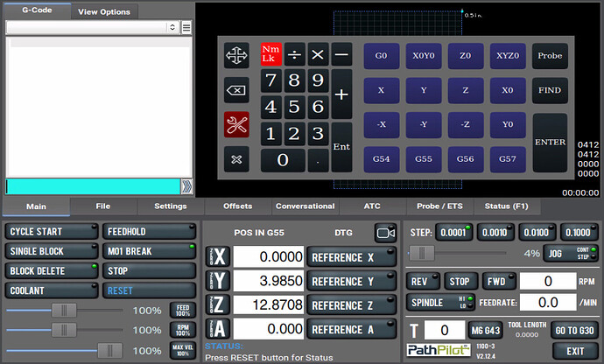Open the hamburger menu beside the G-code dropdown
Image resolution: width=604 pixels, height=364 pixels.
click(x=186, y=28)
